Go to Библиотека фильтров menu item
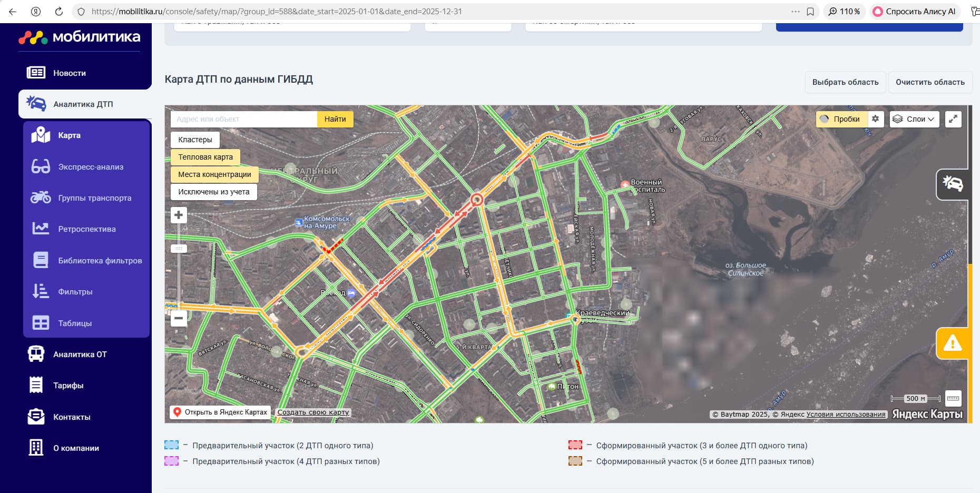This screenshot has width=980, height=493. click(100, 261)
